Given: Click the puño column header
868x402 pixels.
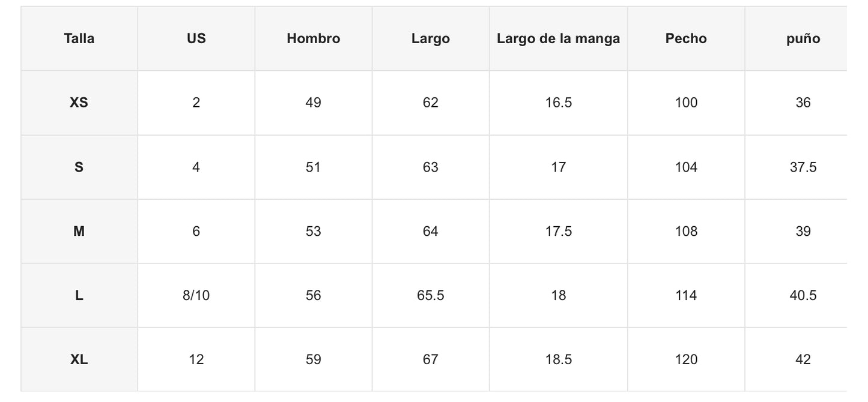Looking at the screenshot, I should point(803,38).
